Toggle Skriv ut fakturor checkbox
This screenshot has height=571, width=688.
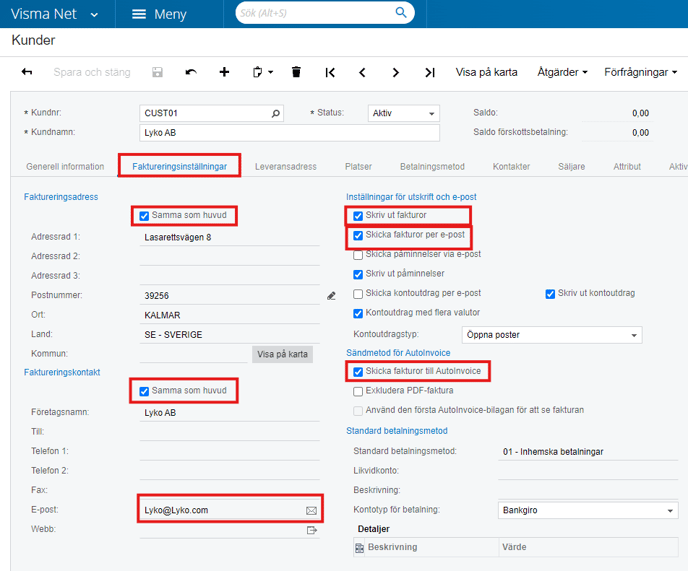coord(358,216)
